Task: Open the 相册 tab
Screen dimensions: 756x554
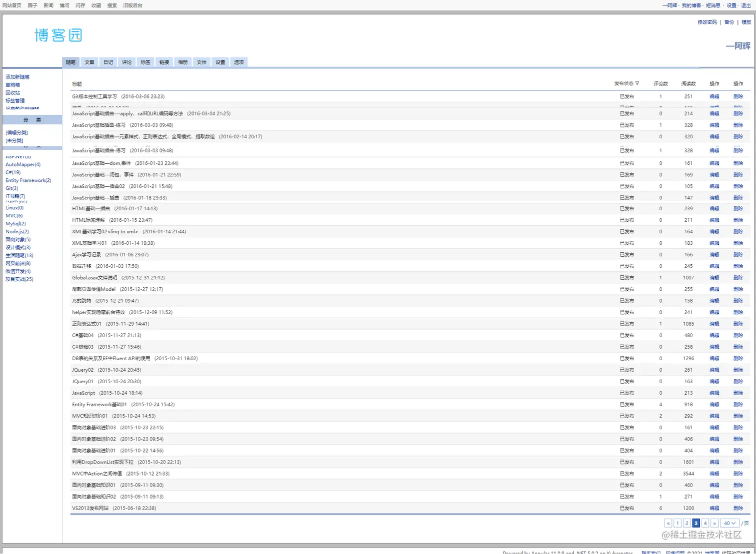Action: pyautogui.click(x=183, y=62)
